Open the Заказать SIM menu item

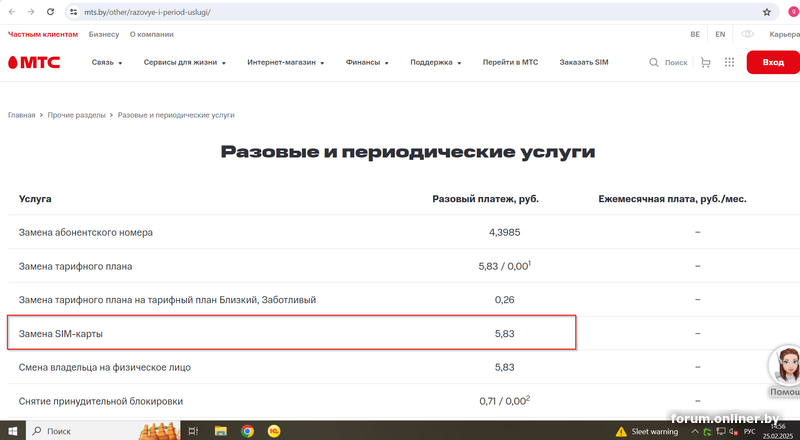pyautogui.click(x=584, y=62)
